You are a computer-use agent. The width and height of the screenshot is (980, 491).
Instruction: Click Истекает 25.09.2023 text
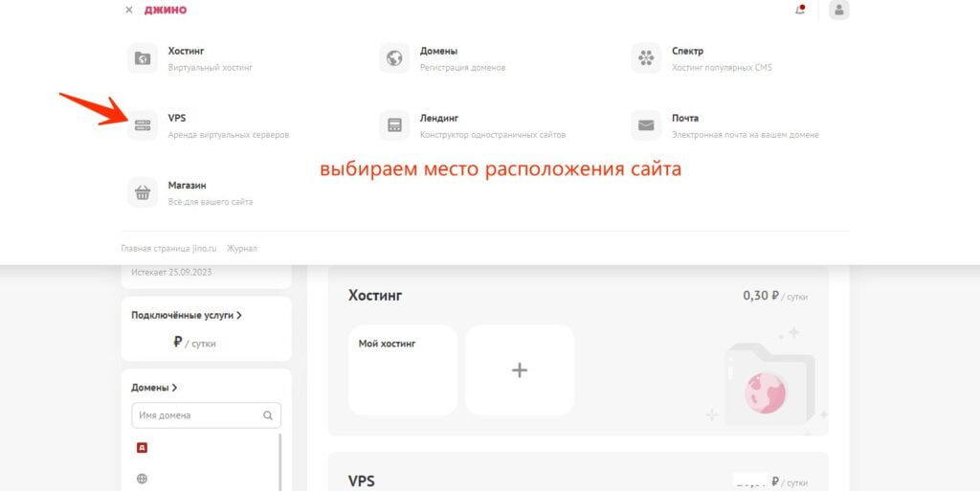tap(171, 273)
